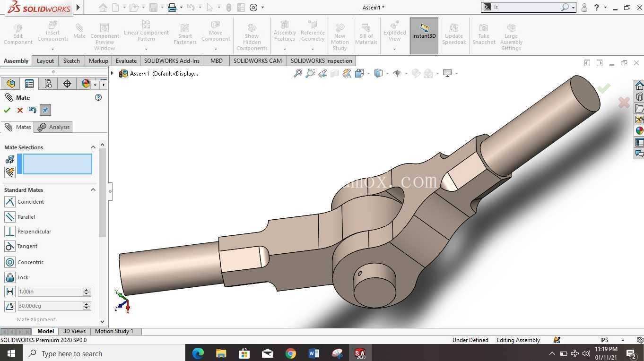Accept the mate with green checkmark

click(x=7, y=110)
